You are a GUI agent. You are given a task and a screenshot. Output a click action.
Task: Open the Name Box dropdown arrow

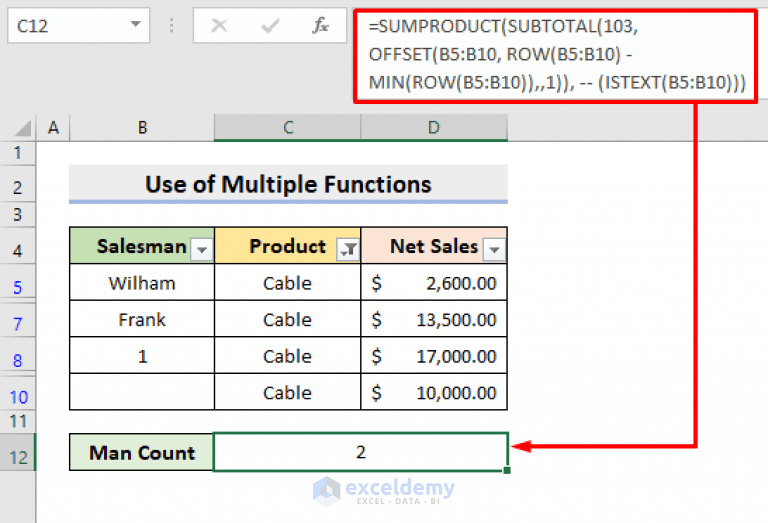pyautogui.click(x=136, y=24)
